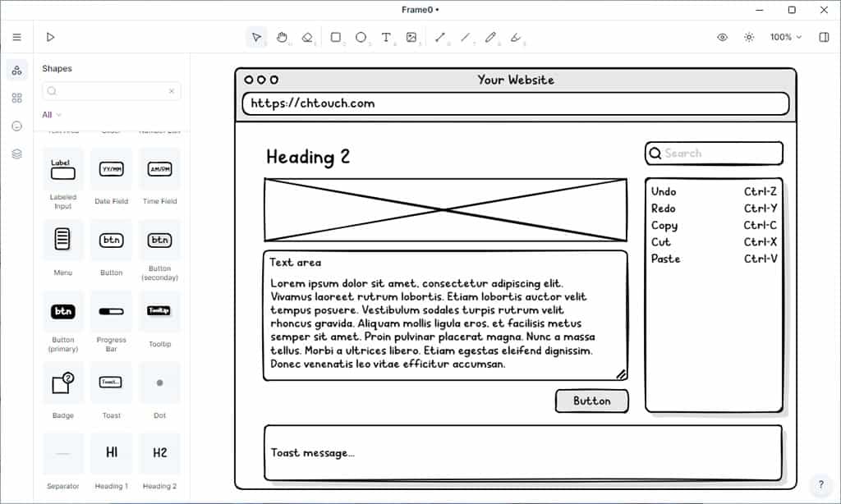Click the https://chtouch.com address bar
This screenshot has width=841, height=504.
[516, 103]
